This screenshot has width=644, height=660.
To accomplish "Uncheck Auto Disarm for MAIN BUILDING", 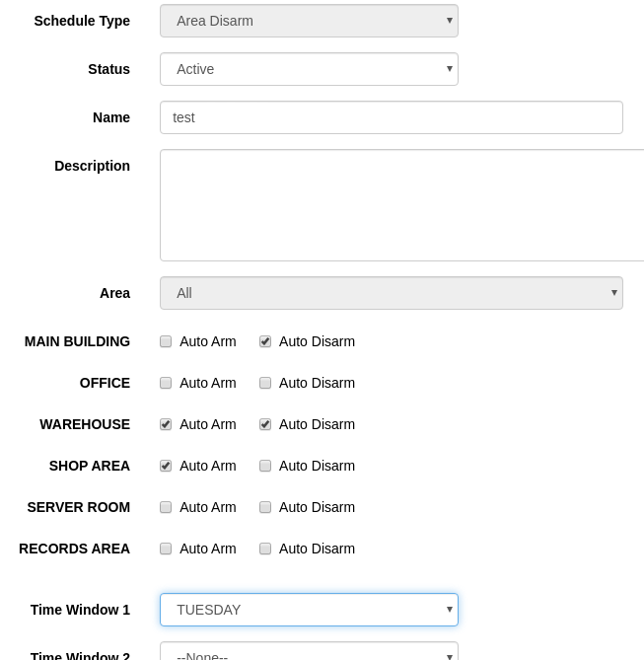I will 265,341.
